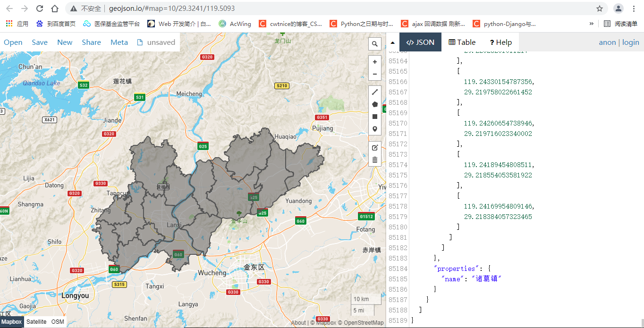The height and width of the screenshot is (328, 644).
Task: Select the draw polygon tool
Action: click(375, 104)
